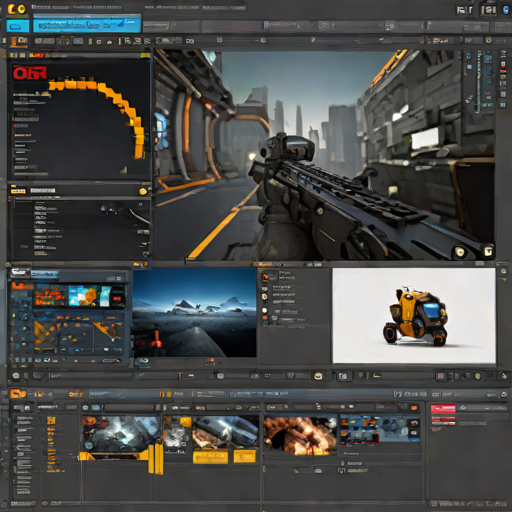
Task: Toggle the yellow radio dot in properties list
Action: 265,296
